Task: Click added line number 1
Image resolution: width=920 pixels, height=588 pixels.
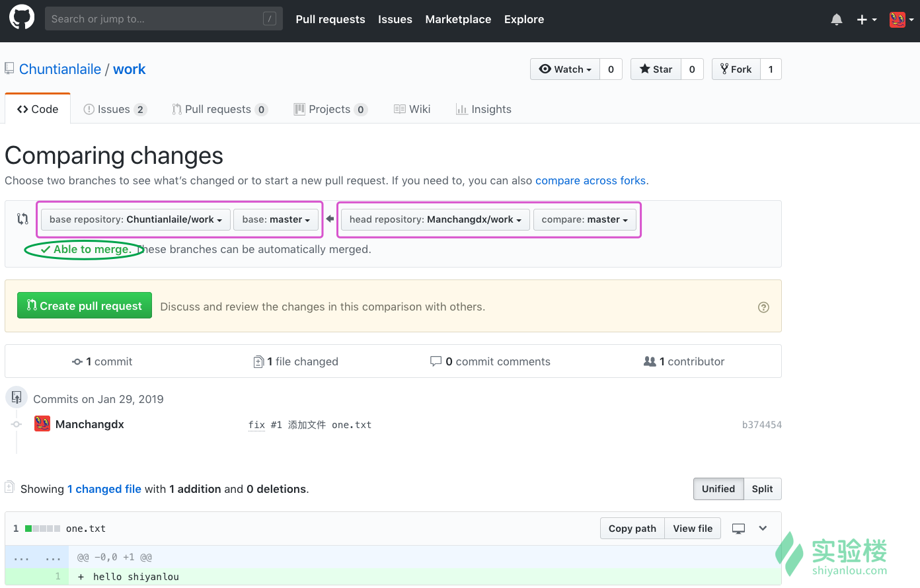Action: click(x=58, y=577)
